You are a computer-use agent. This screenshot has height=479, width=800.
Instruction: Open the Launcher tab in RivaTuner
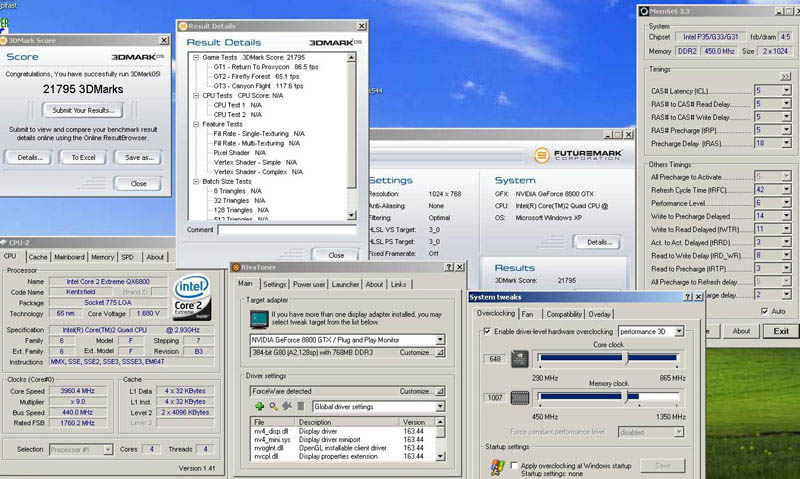345,284
